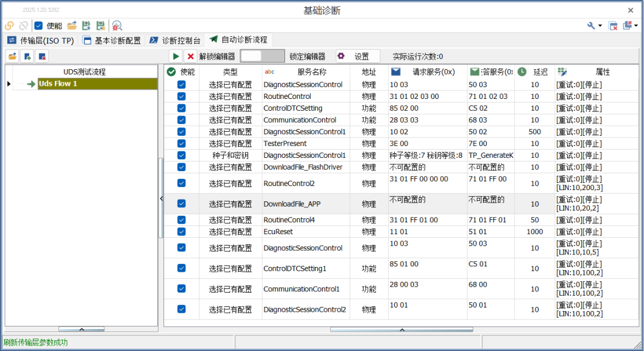Click the '3E 00' request cell
The image size is (644, 351).
(x=427, y=144)
